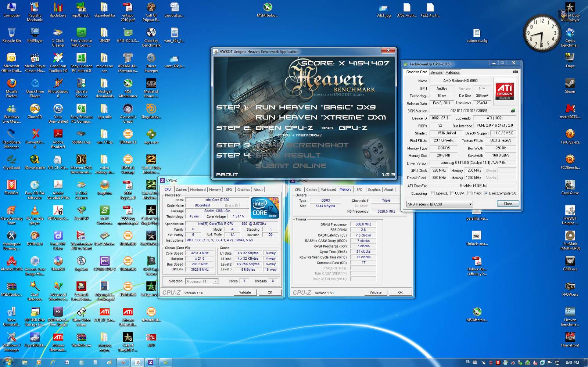Image resolution: width=588 pixels, height=367 pixels.
Task: Launch ImgBurn from the desktop
Action: pos(104,187)
